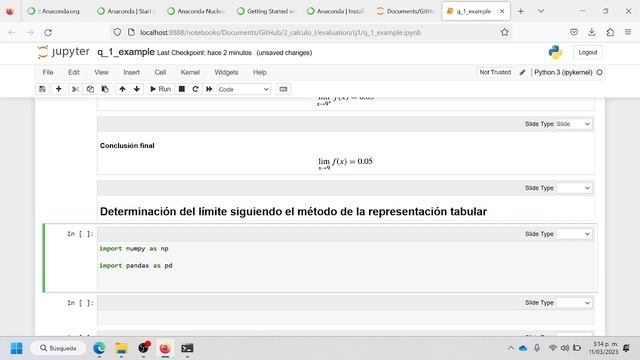Copy selected cells icon in the toolbar

click(x=90, y=89)
